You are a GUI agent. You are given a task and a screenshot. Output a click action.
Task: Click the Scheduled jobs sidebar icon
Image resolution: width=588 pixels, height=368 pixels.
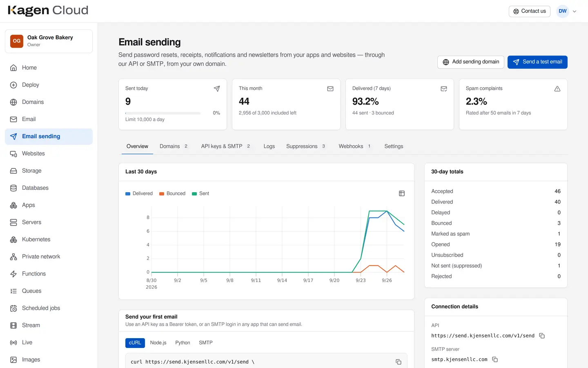[x=13, y=308]
